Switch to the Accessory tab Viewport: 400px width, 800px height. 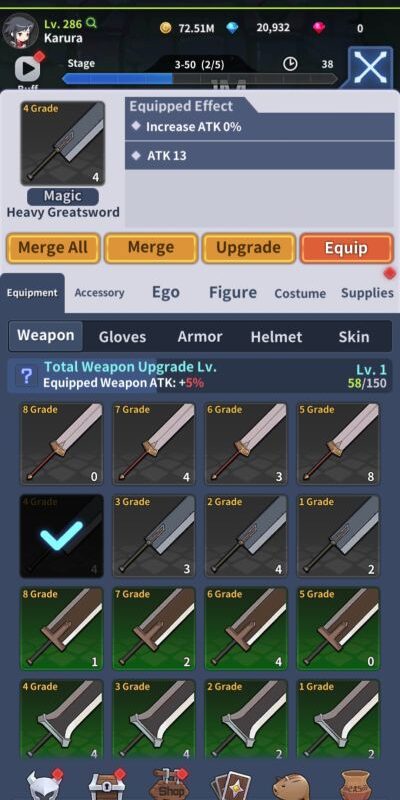click(x=99, y=293)
